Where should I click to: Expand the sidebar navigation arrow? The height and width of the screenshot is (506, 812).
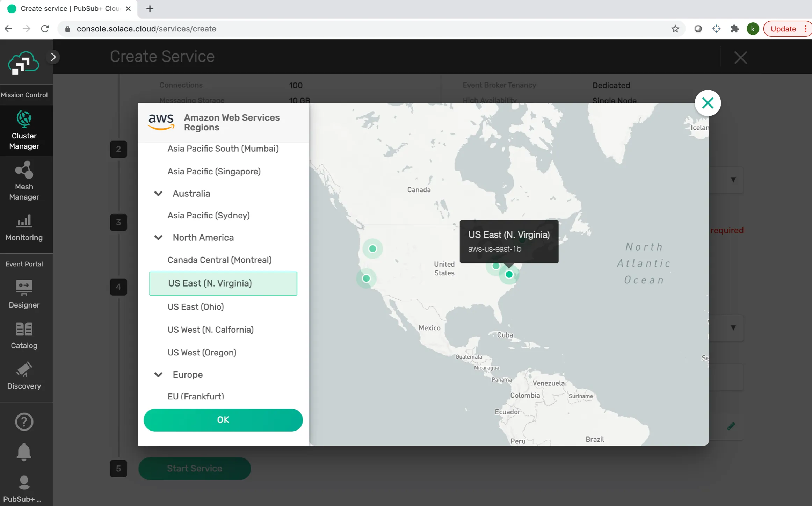click(53, 57)
